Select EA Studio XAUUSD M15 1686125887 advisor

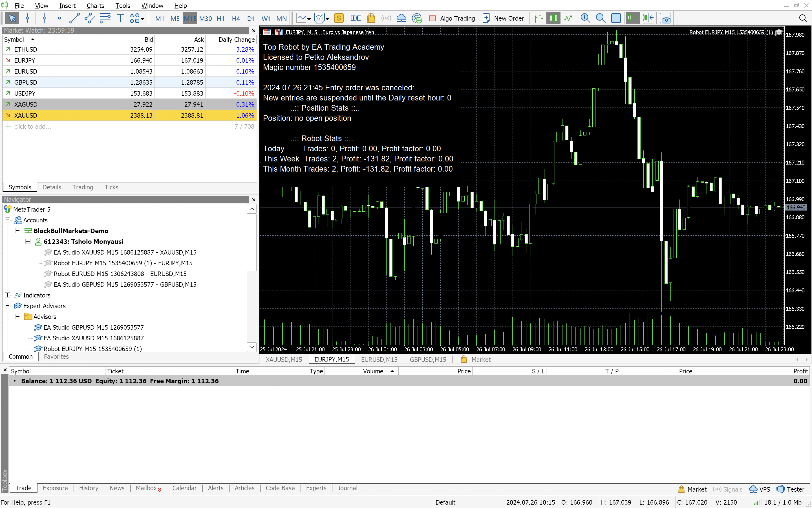[93, 338]
